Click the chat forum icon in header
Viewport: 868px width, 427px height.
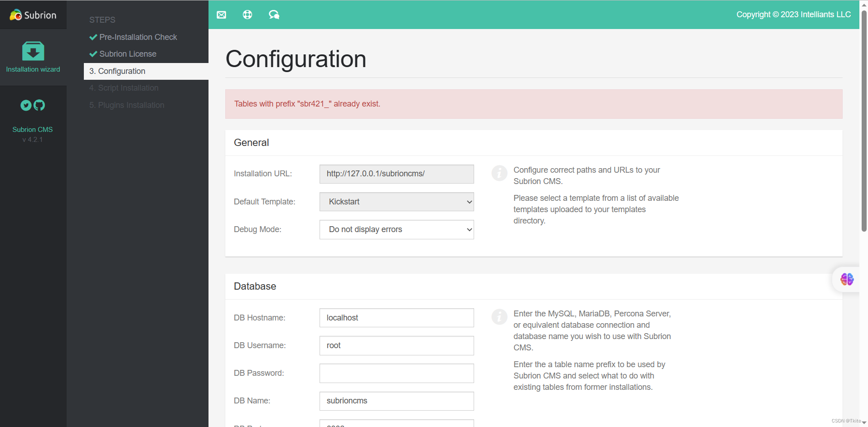point(274,15)
